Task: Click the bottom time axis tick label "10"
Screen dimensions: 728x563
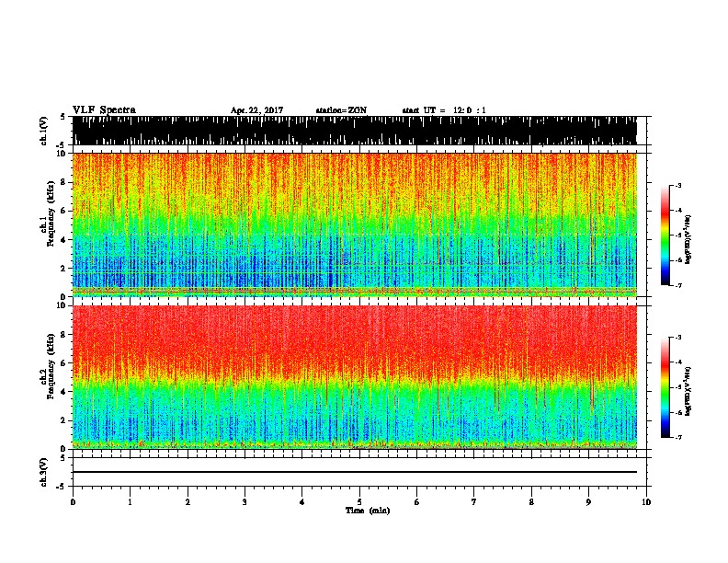Action: click(646, 502)
